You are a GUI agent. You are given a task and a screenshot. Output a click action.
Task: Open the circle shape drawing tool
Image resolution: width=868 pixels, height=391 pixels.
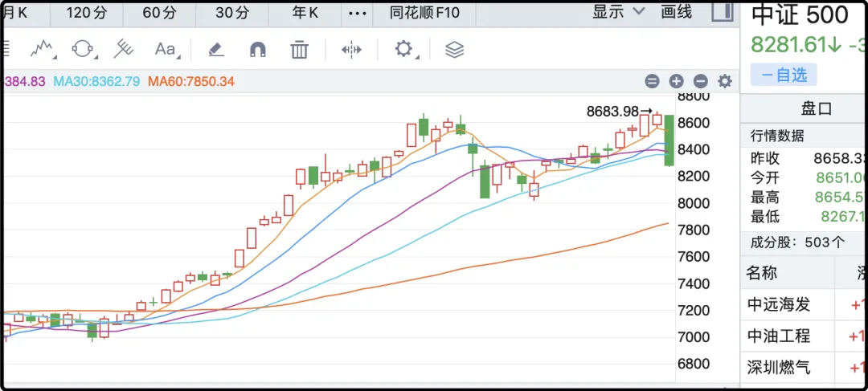point(83,50)
